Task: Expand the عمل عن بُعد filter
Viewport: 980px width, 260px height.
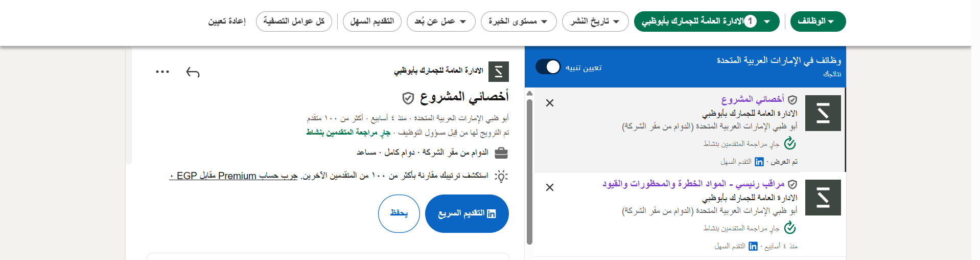Action: pyautogui.click(x=441, y=21)
